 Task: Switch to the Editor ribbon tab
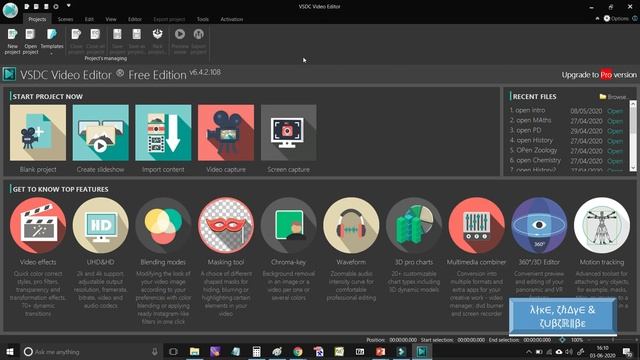pos(135,19)
